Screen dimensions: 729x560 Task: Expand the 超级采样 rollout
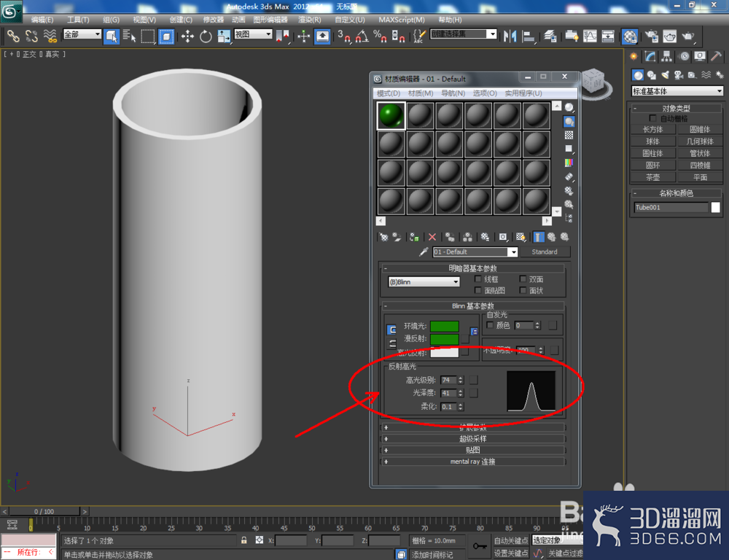tap(473, 439)
